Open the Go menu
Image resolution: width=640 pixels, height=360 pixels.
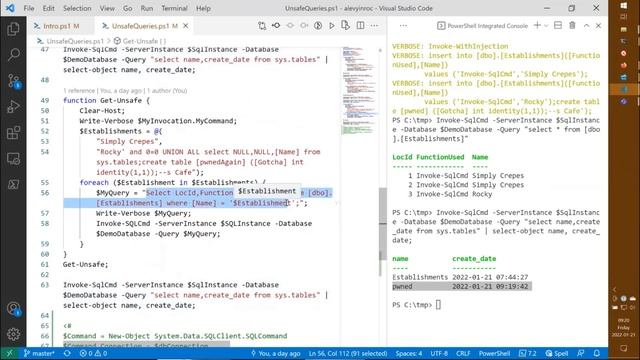(128, 8)
